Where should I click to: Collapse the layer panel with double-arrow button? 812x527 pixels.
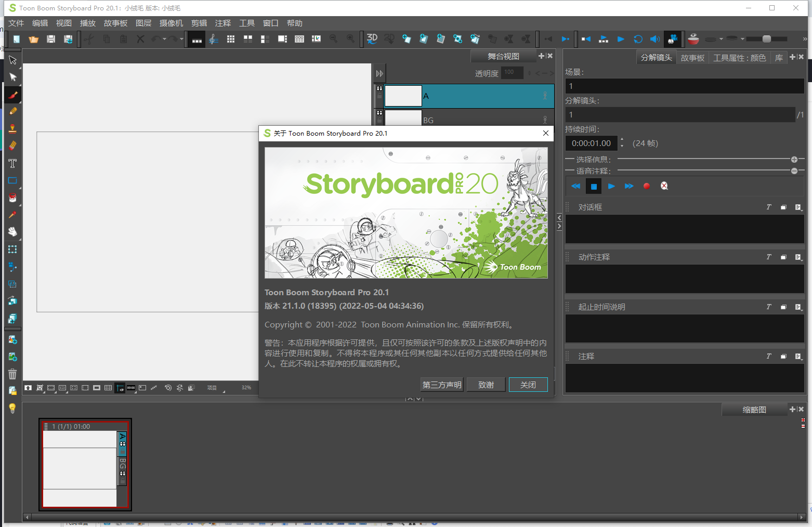379,73
